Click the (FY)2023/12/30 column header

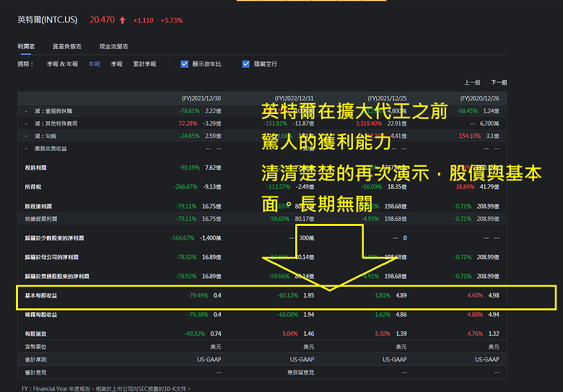(x=201, y=98)
